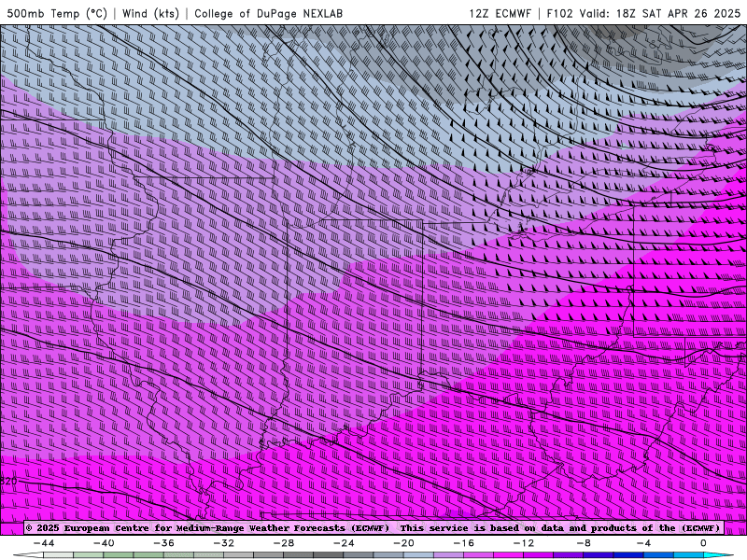Click "College of DuPage NEXLAB" header text
The width and height of the screenshot is (747, 560).
268,13
